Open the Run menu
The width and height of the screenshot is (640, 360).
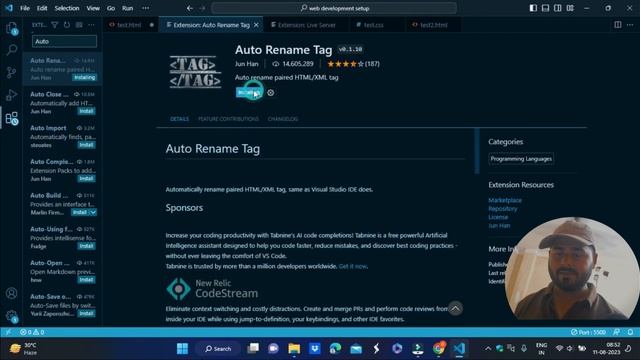[x=127, y=8]
